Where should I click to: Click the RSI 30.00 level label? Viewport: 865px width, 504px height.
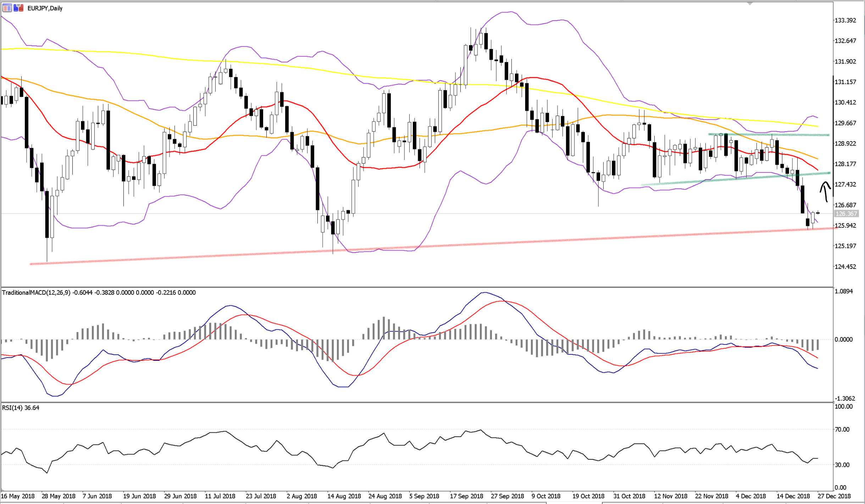point(842,465)
